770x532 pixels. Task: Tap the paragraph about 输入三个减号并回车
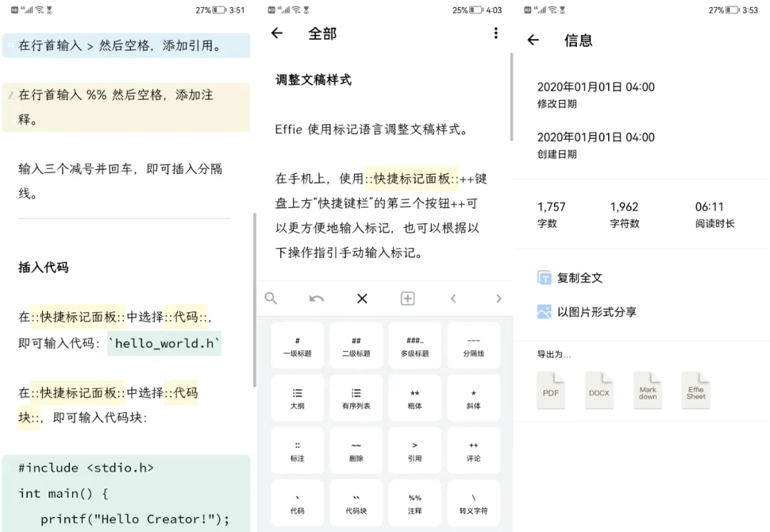click(120, 180)
